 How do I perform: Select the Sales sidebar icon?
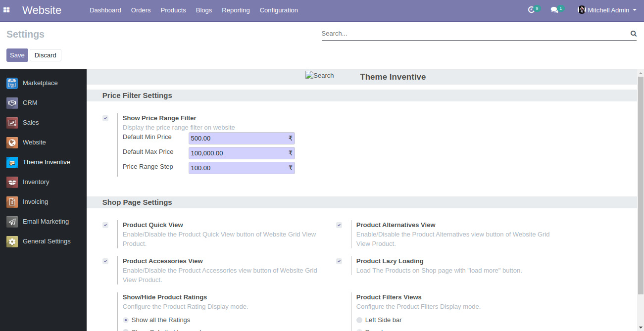12,123
